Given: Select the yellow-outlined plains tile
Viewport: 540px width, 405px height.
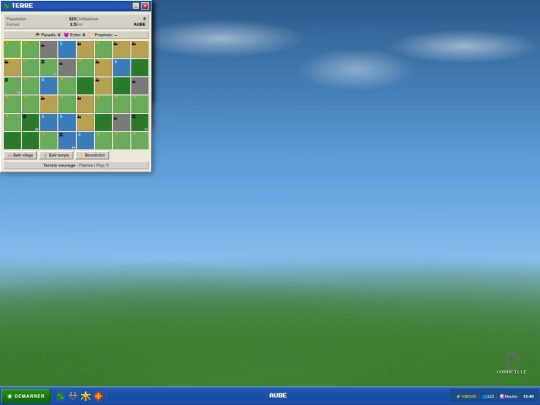Looking at the screenshot, I should click(x=12, y=49).
